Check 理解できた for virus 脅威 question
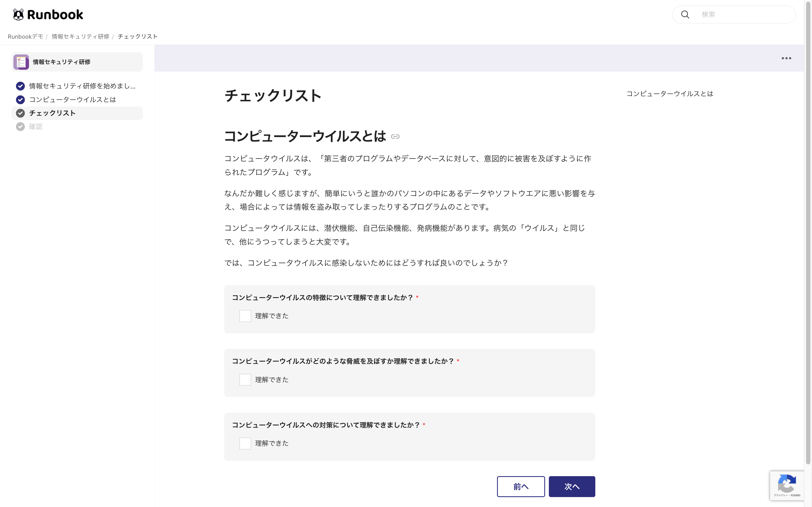This screenshot has width=812, height=507. pos(245,380)
